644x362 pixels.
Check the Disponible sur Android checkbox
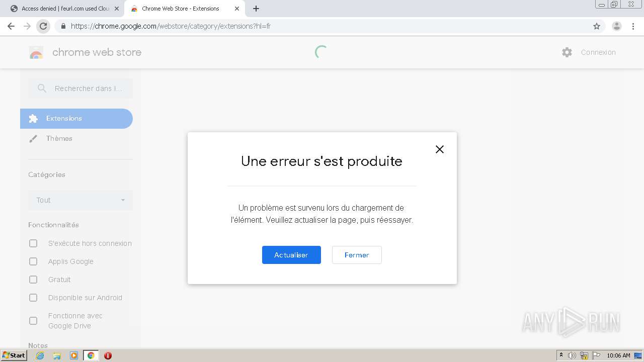pyautogui.click(x=33, y=298)
